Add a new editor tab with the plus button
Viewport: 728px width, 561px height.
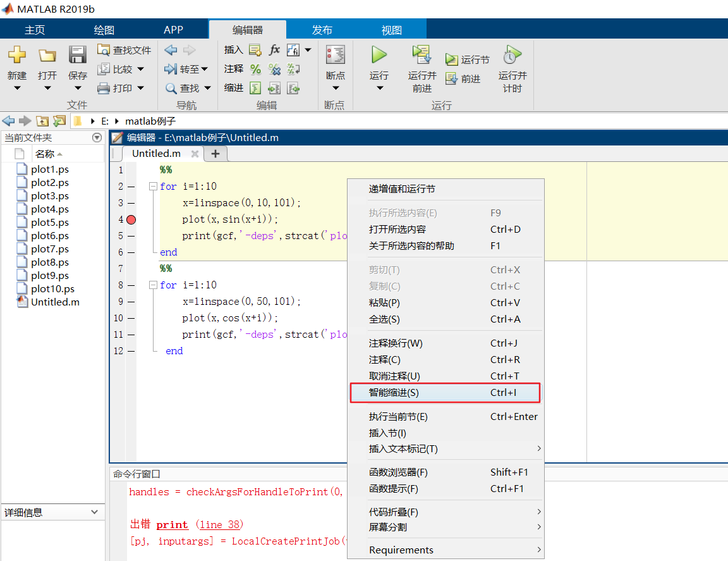click(x=215, y=154)
